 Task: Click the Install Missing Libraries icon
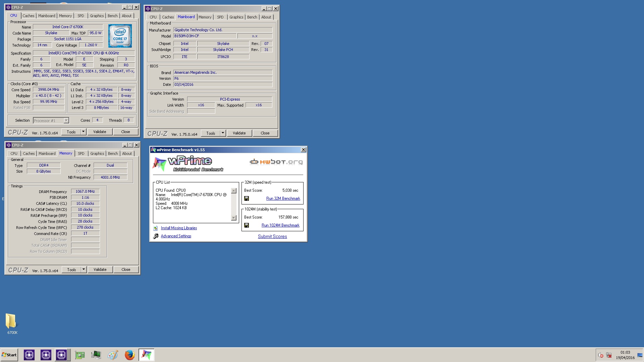[156, 228]
